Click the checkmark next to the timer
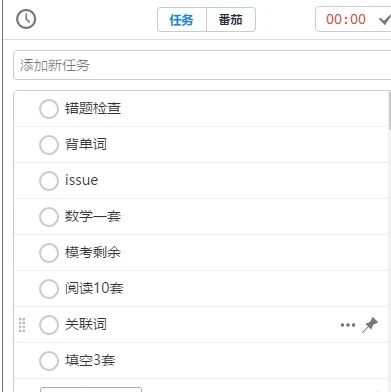 (385, 20)
